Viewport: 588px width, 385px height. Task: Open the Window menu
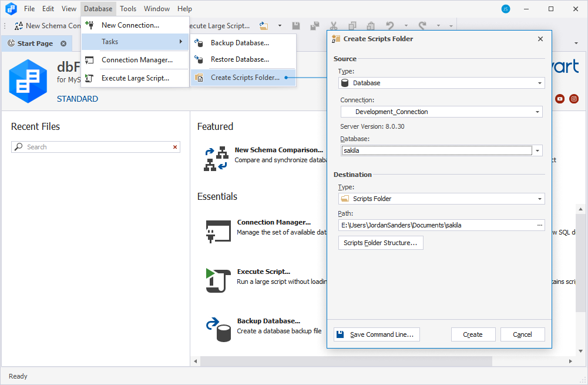pyautogui.click(x=157, y=9)
